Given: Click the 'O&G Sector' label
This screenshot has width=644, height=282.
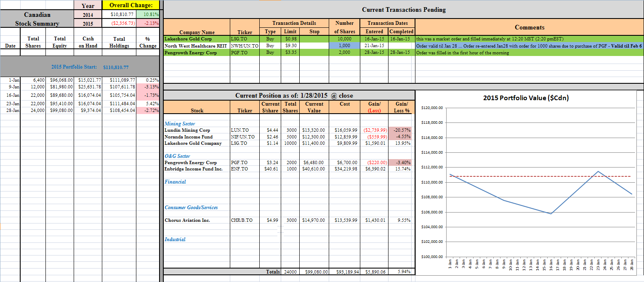Looking at the screenshot, I should tap(177, 156).
